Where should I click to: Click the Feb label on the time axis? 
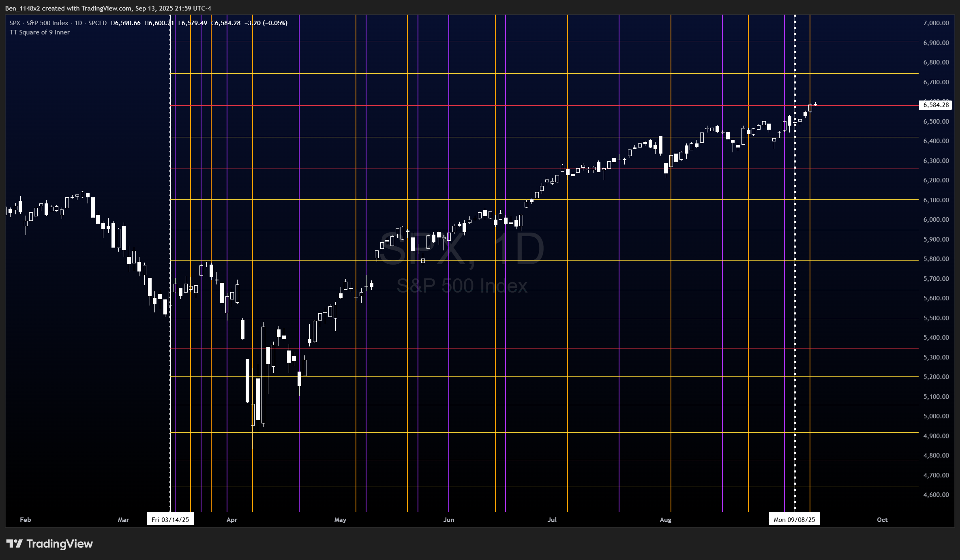(x=26, y=519)
